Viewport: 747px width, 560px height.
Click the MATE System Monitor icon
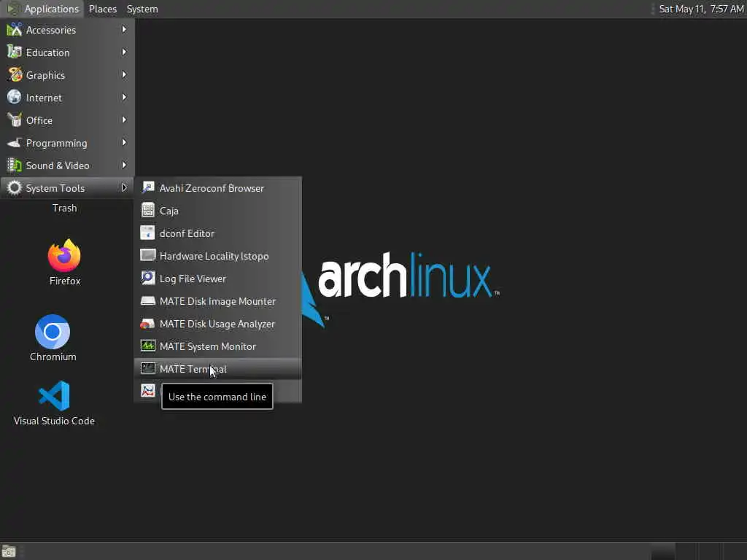click(148, 346)
